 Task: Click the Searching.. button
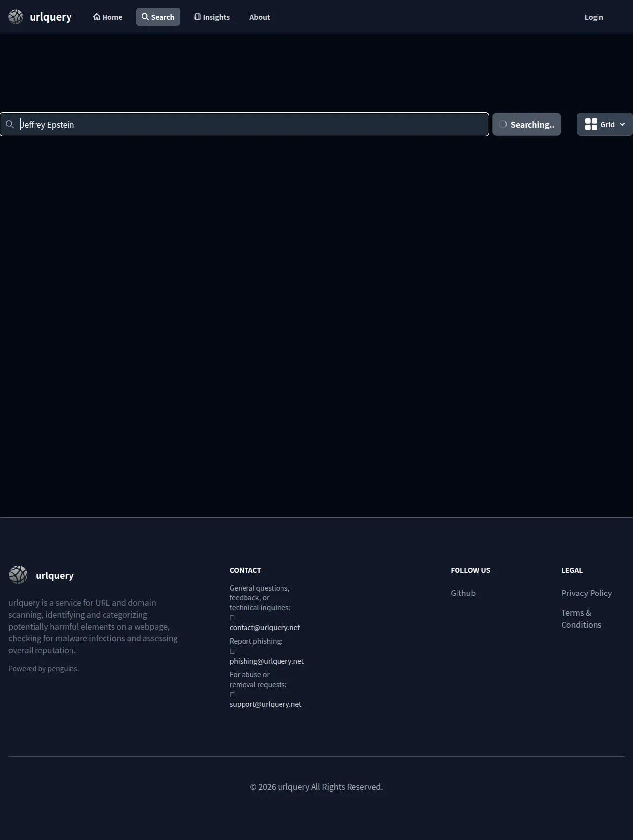527,124
